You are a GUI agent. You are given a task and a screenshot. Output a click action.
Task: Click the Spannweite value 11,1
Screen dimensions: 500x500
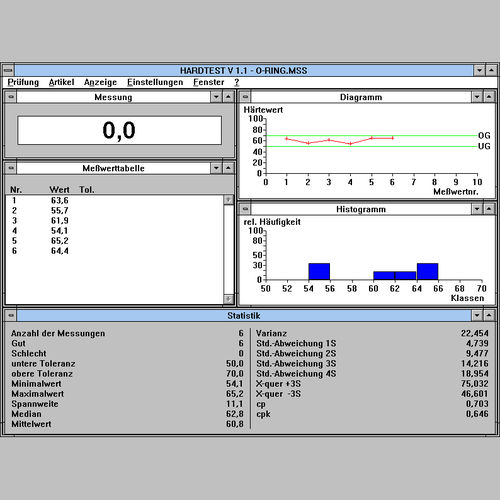coord(235,404)
